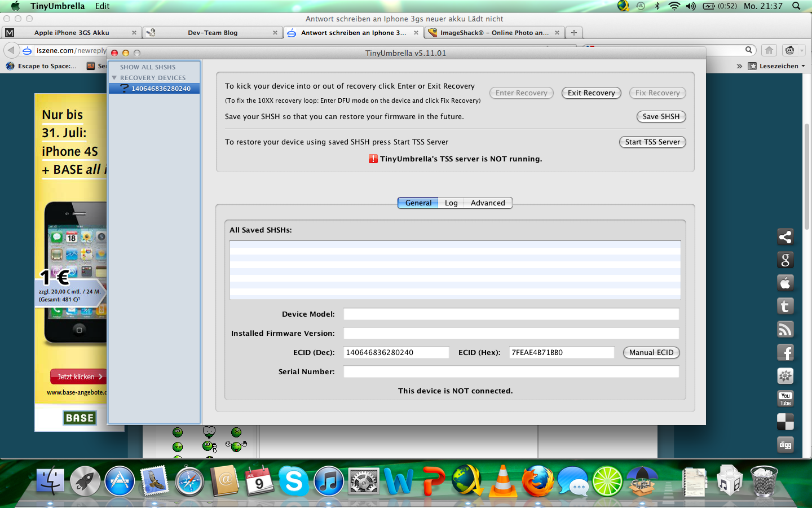Launch iTunes from the dock
The width and height of the screenshot is (812, 508).
click(x=329, y=481)
